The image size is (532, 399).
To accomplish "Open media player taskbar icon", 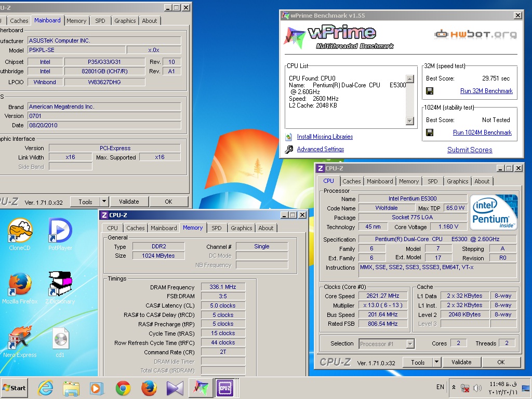I will (97, 388).
